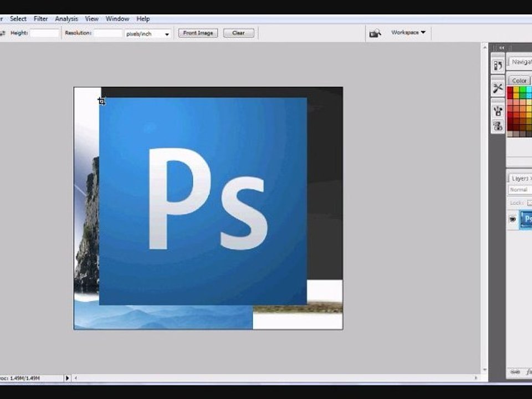This screenshot has height=399, width=532.
Task: Open the Workspace dropdown
Action: [x=408, y=33]
